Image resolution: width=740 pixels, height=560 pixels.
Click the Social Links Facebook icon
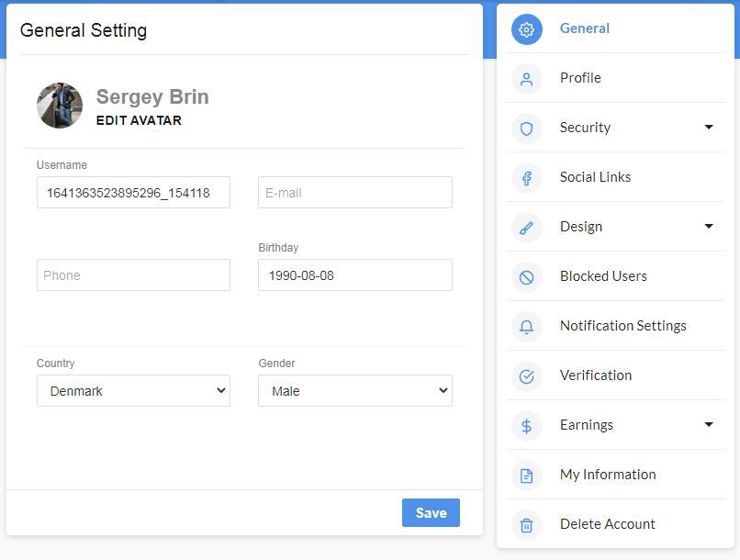[526, 178]
